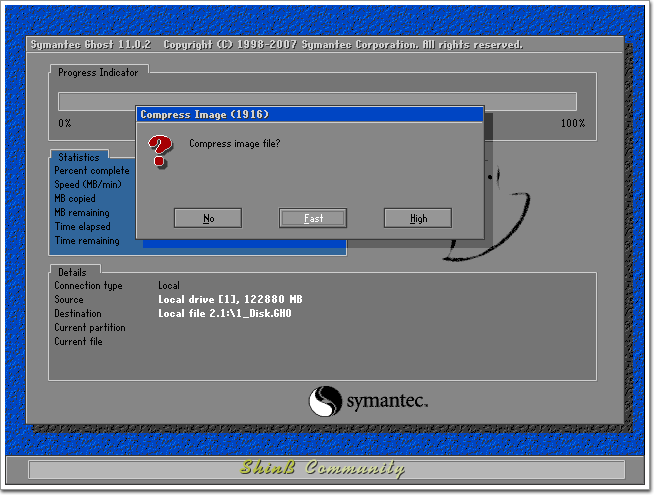Click the 'MB remaining' statistic label
The height and width of the screenshot is (495, 654).
pos(82,213)
